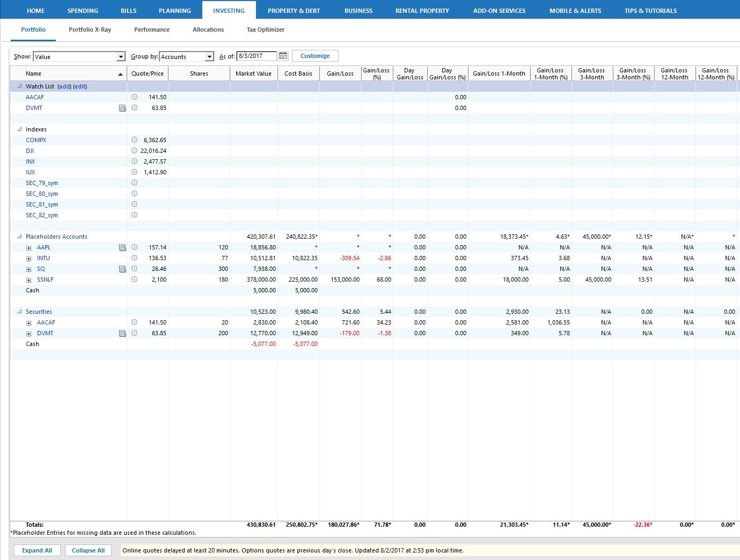
Task: Click the quote clock icon for INTU
Action: click(x=134, y=258)
